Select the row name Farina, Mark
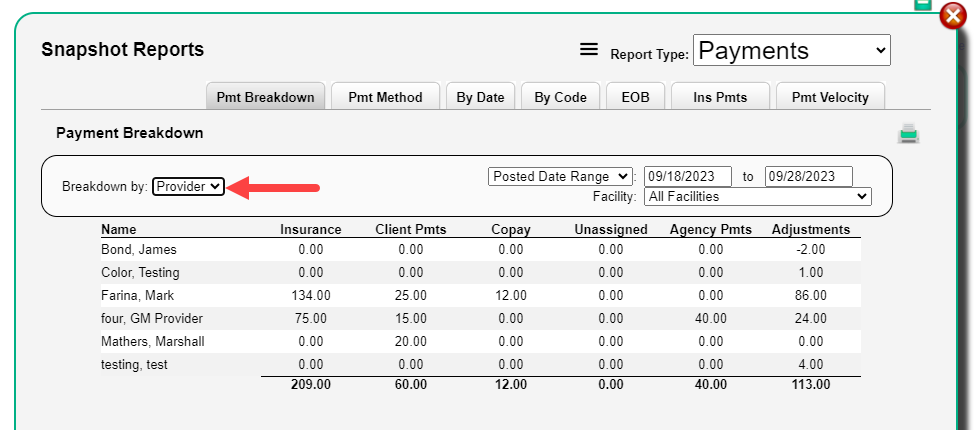974x430 pixels. coord(138,296)
